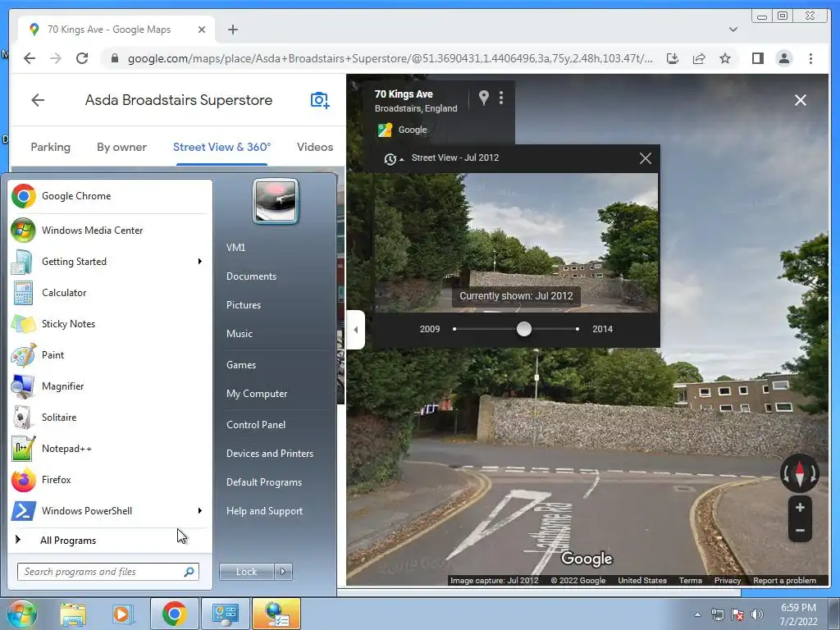
Task: Click the compass in Street View
Action: click(799, 473)
